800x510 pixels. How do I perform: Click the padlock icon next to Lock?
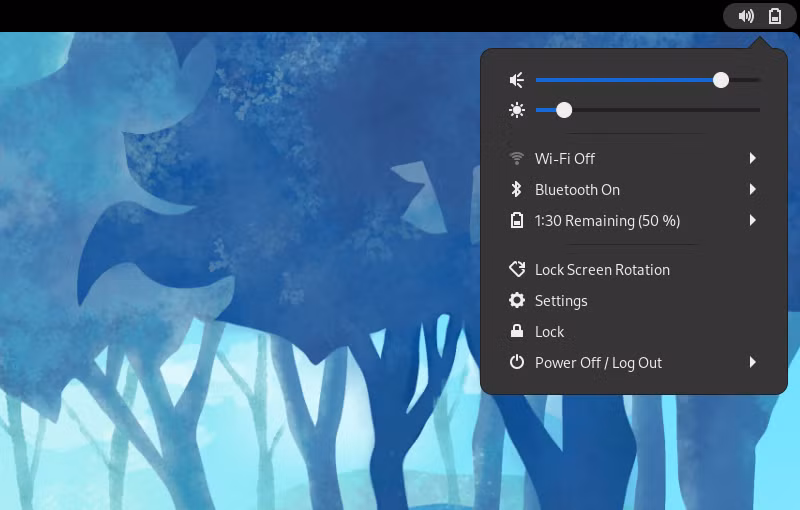[517, 331]
